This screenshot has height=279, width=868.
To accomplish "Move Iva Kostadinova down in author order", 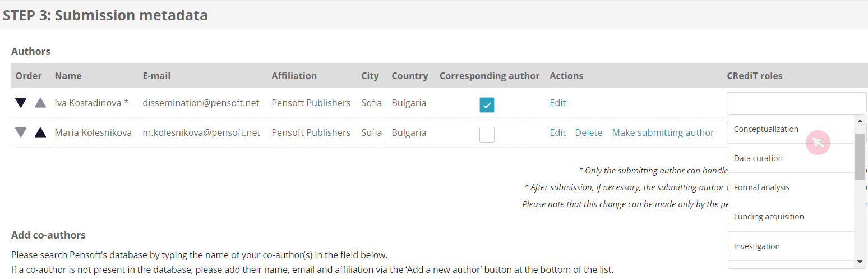I will tap(21, 103).
